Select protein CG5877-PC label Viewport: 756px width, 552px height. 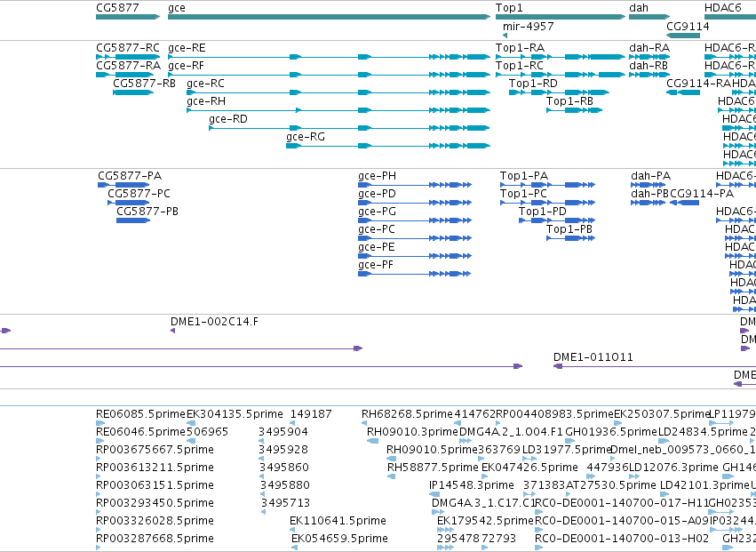click(x=139, y=194)
